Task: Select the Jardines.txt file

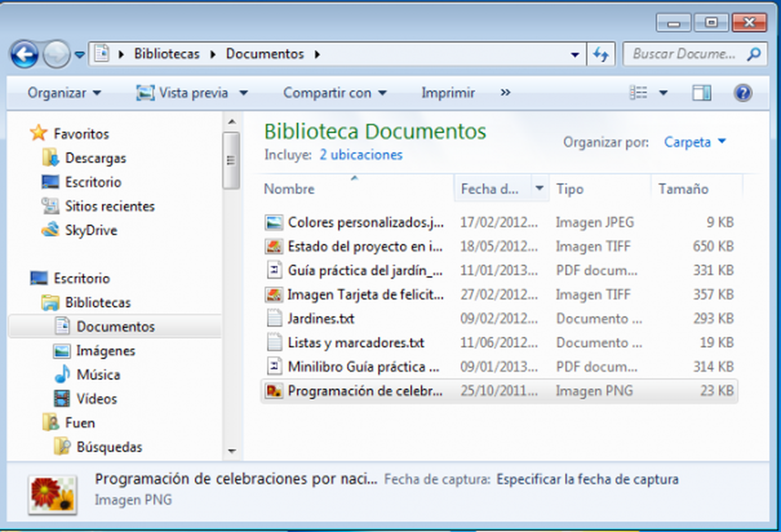Action: [x=321, y=319]
